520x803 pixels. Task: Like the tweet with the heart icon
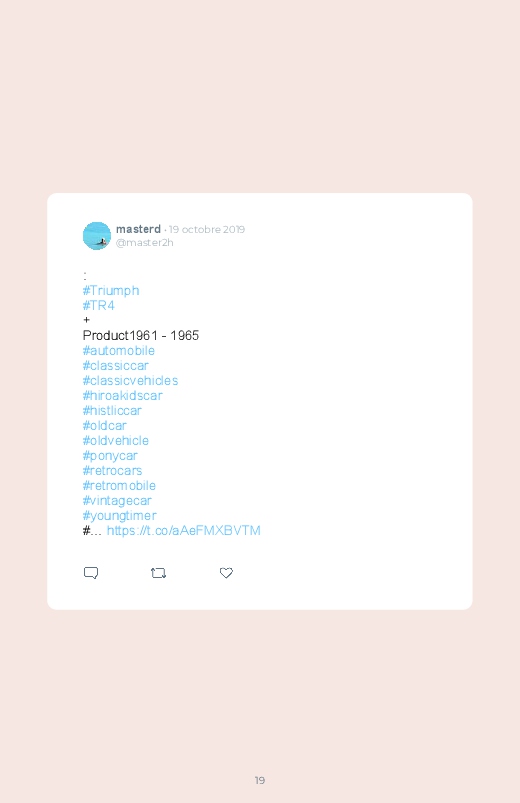[x=226, y=573]
